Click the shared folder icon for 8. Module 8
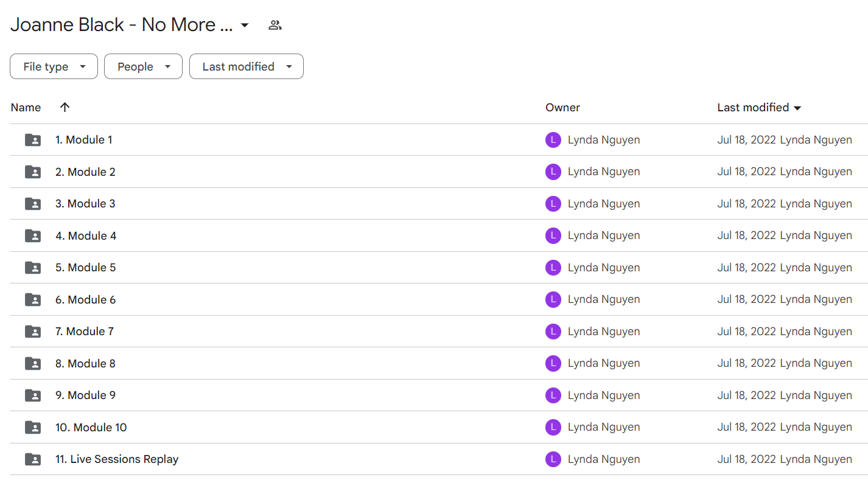868x497 pixels. point(33,363)
